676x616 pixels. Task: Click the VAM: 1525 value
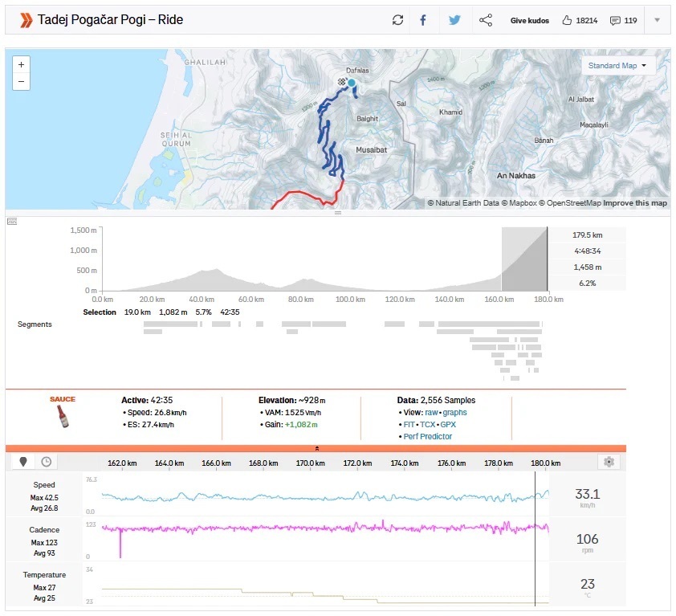(293, 412)
